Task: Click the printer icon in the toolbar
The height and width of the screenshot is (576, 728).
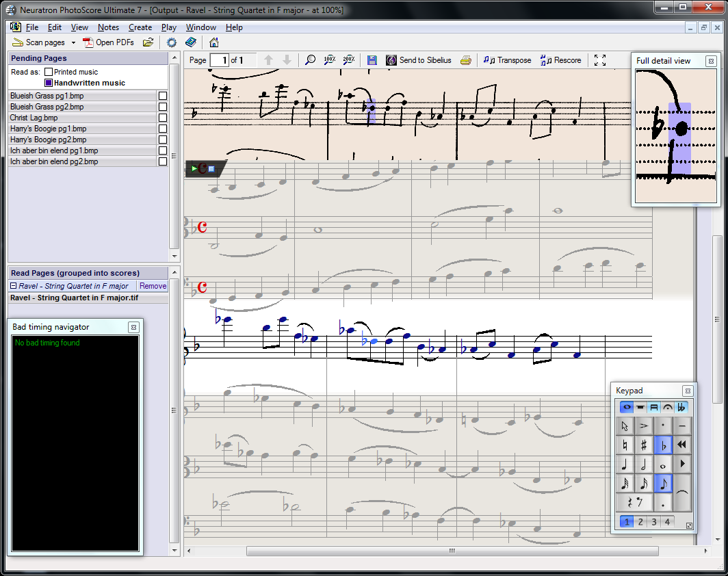Action: (466, 60)
